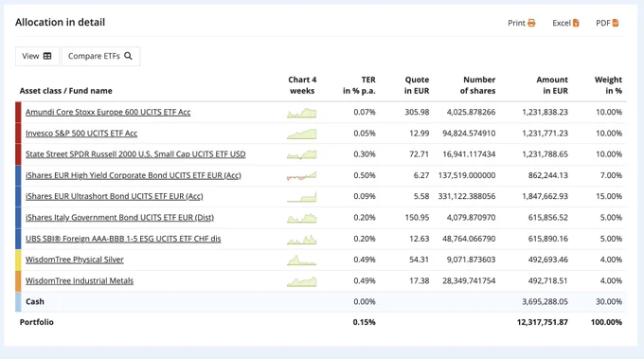This screenshot has width=644, height=359.
Task: View UBS SBI Foreign 4-week chart
Action: pos(302,240)
